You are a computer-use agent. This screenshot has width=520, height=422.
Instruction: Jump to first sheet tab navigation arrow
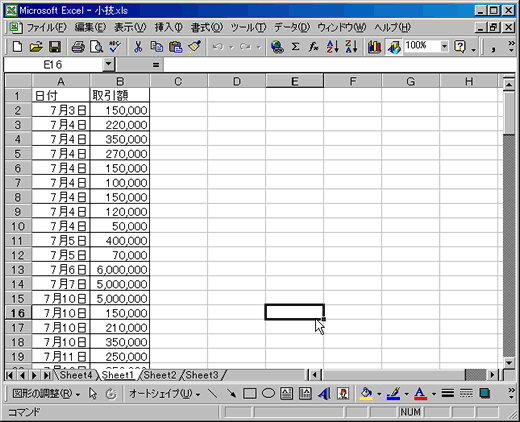pos(9,375)
